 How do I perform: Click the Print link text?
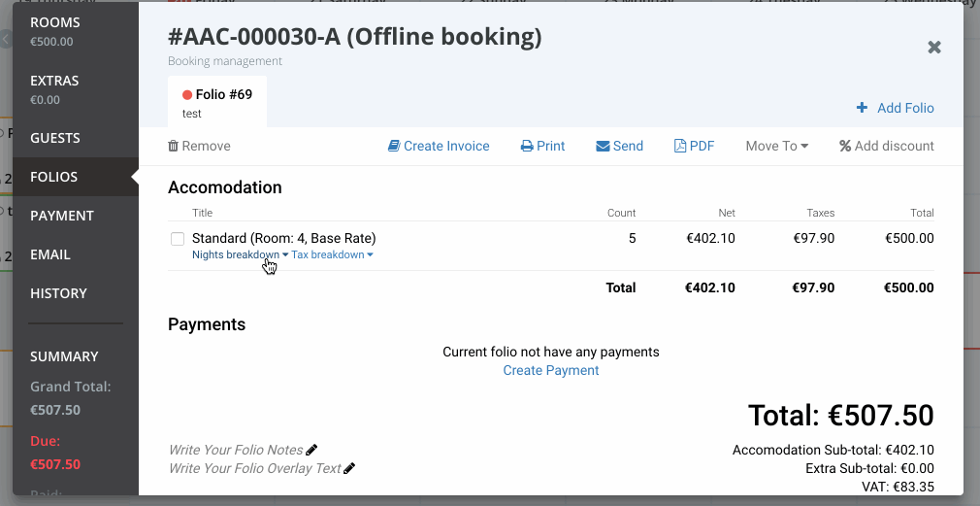coord(550,146)
